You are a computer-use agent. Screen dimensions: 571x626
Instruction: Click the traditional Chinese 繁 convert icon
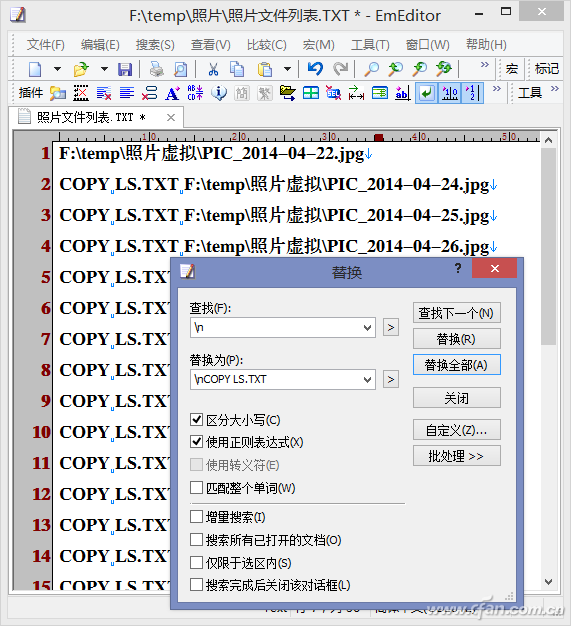point(265,93)
